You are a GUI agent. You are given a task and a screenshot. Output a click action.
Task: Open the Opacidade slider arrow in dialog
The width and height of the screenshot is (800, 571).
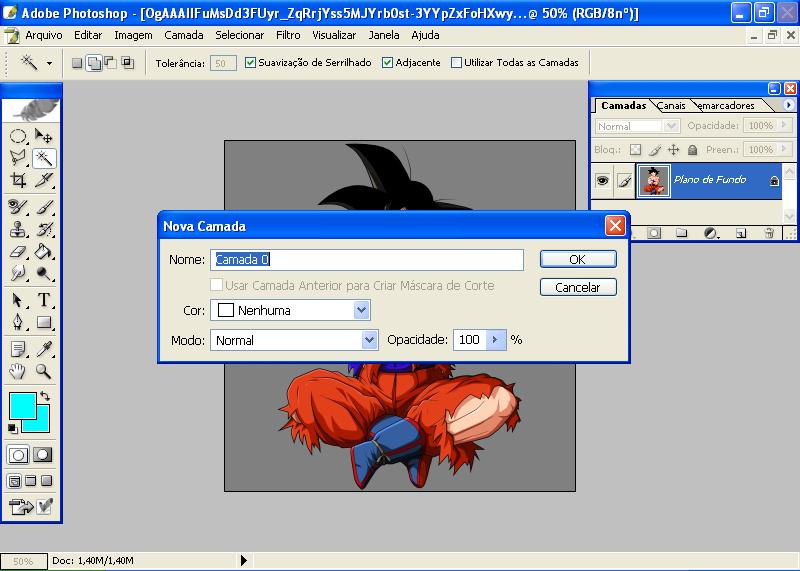(495, 340)
